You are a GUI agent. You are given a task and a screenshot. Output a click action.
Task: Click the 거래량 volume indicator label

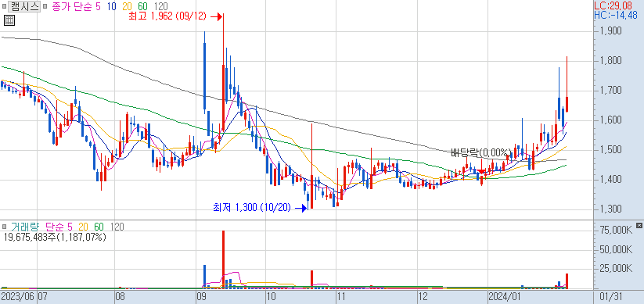25,227
